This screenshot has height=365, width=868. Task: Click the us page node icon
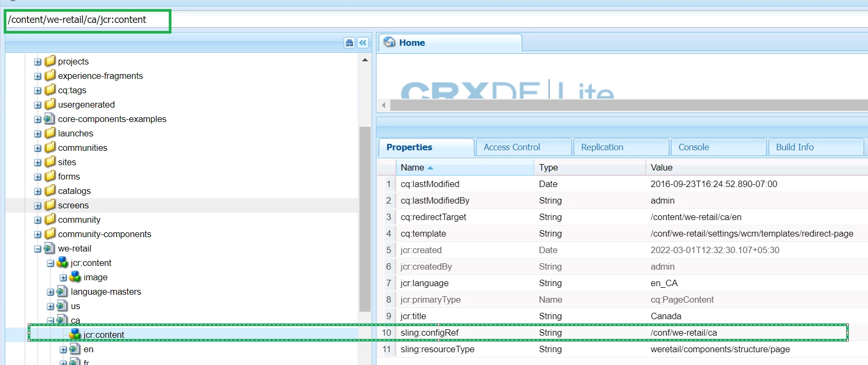coord(62,305)
